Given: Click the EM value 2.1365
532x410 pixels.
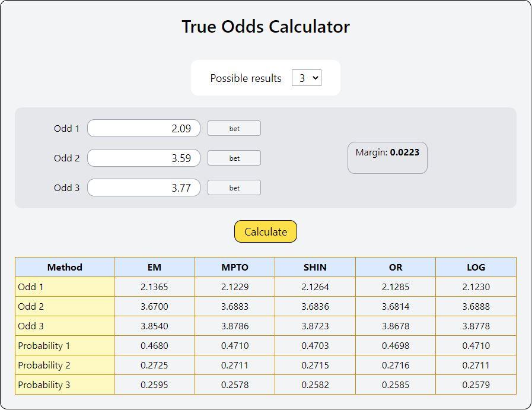Looking at the screenshot, I should pos(154,287).
